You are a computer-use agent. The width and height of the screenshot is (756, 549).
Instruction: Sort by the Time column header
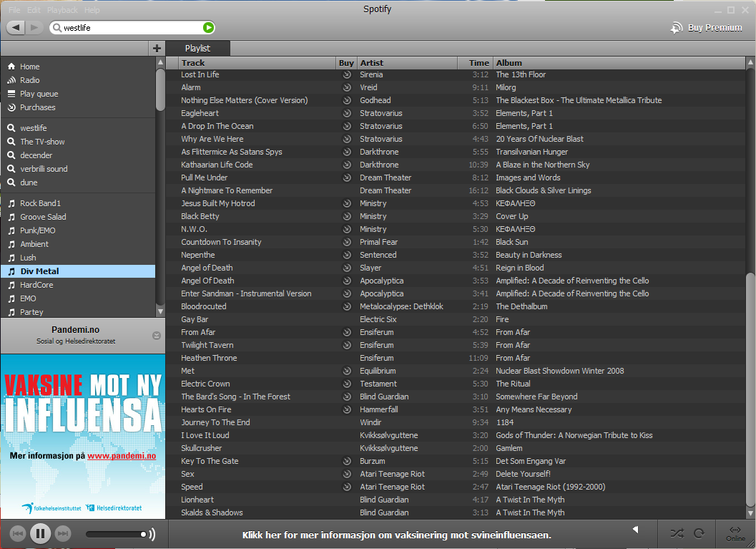(475, 63)
